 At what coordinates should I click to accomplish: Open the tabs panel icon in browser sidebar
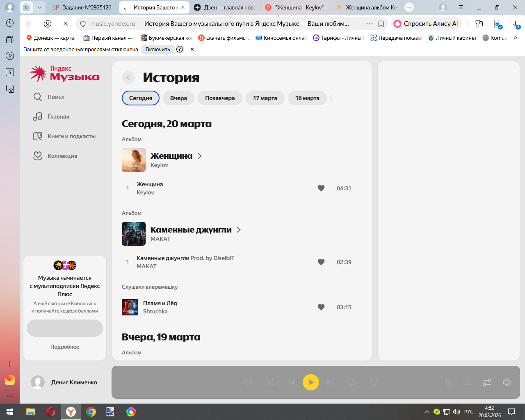click(x=10, y=39)
